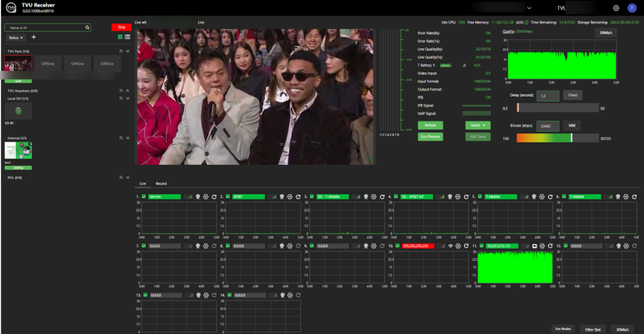Image resolution: width=644 pixels, height=334 pixels.
Task: Click the TVU logo icon
Action: coord(11,7)
